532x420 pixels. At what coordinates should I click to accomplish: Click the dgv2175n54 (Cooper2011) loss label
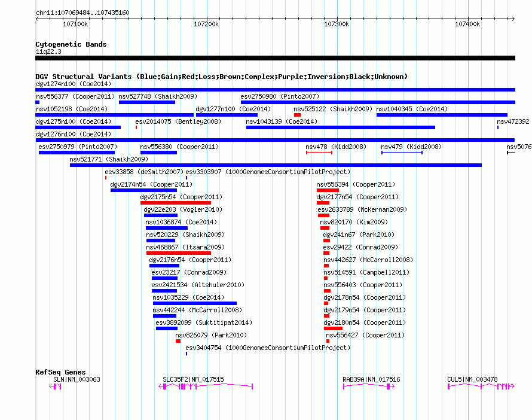pyautogui.click(x=181, y=197)
